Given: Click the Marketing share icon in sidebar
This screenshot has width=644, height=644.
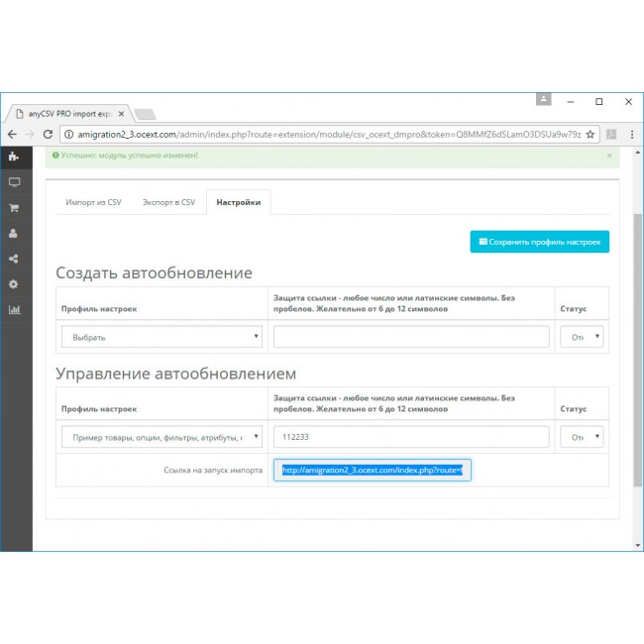Looking at the screenshot, I should (x=14, y=260).
